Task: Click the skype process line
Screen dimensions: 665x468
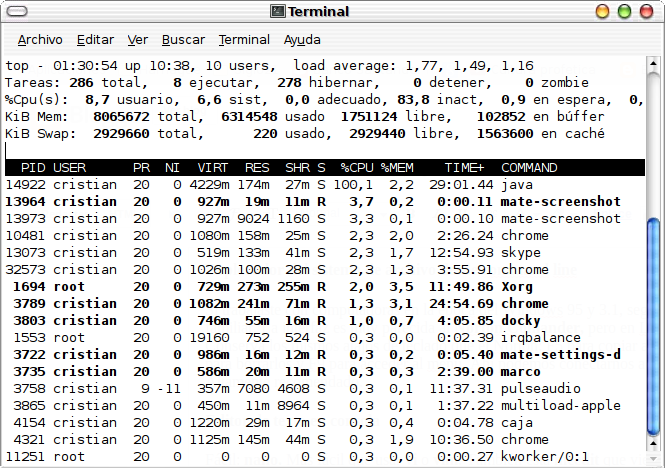Action: click(325, 252)
